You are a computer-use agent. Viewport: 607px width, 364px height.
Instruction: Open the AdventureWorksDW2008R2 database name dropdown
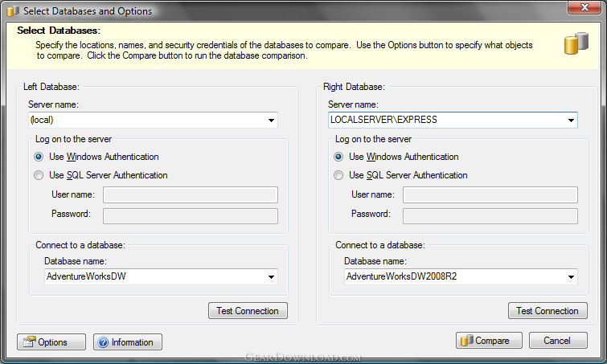(571, 277)
